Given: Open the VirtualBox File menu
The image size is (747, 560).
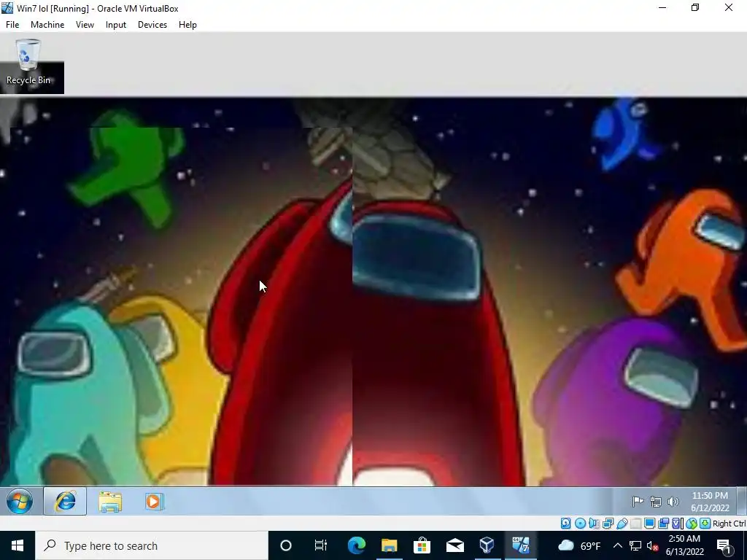Looking at the screenshot, I should click(12, 25).
